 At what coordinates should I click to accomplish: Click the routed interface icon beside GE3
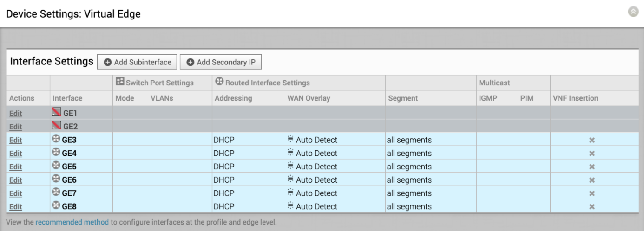point(57,139)
